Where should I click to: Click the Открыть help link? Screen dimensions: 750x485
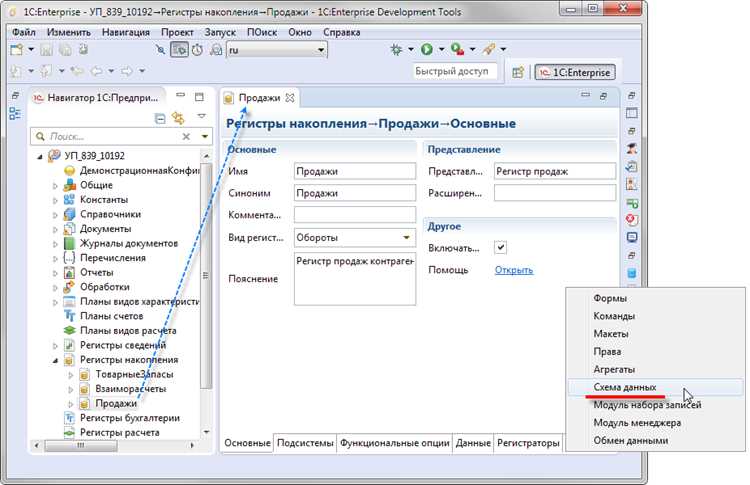point(514,270)
